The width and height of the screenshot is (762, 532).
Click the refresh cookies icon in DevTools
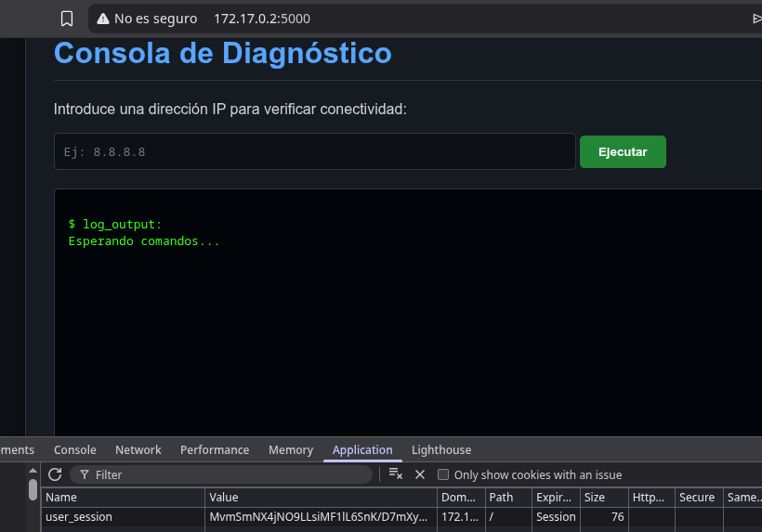coord(55,474)
